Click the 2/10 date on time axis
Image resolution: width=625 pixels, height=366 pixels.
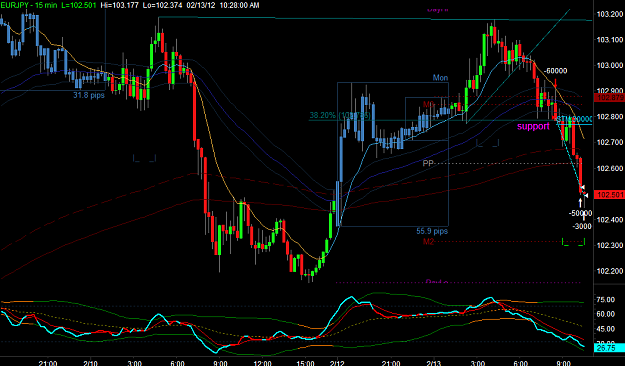pos(91,363)
